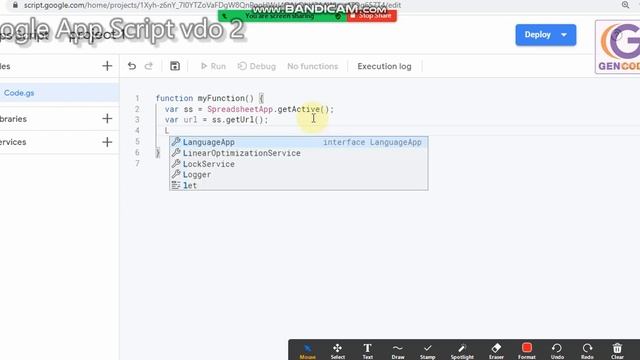Click the wrench icon beside LanguageApp
This screenshot has height=360, width=640.
click(x=176, y=142)
